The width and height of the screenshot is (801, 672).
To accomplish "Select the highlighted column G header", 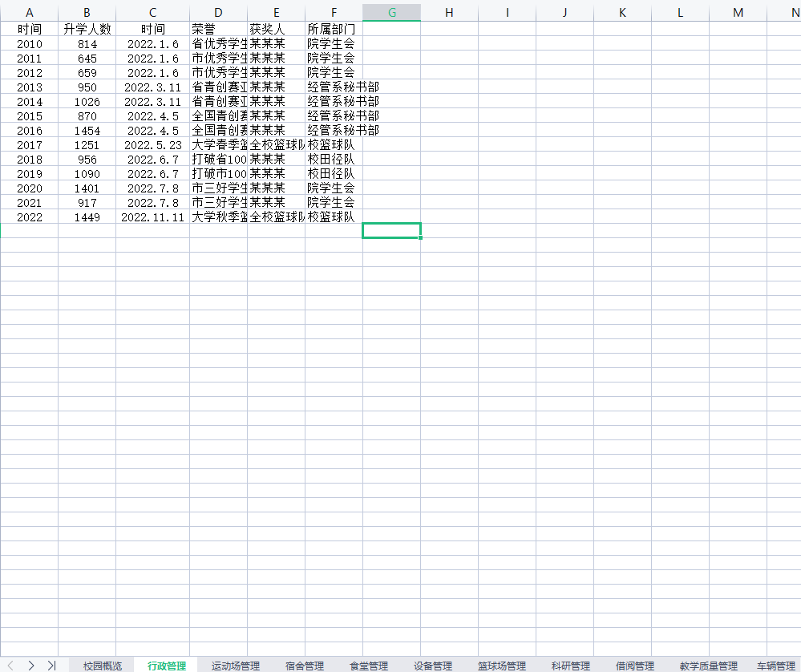I will [x=392, y=13].
